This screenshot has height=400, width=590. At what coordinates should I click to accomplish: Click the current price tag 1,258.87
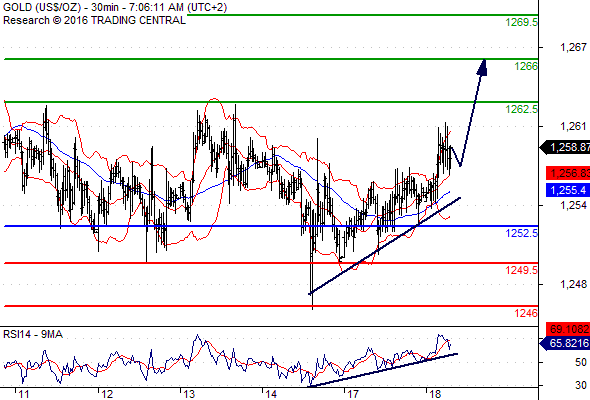click(x=565, y=147)
